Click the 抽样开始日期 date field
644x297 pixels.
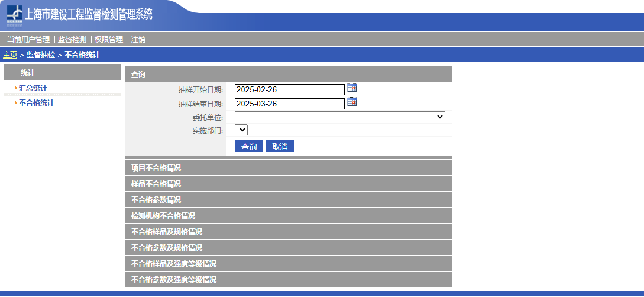point(289,89)
